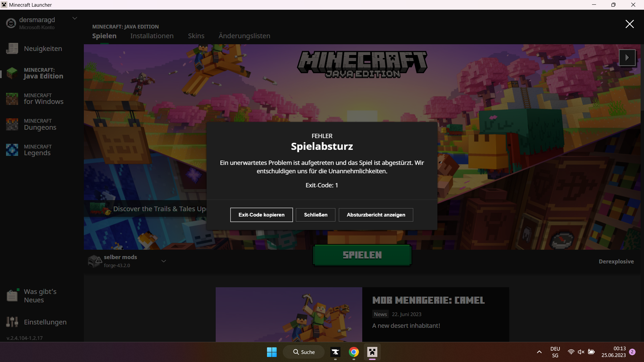The height and width of the screenshot is (362, 644).
Task: Open the Wi-Fi network tray icon
Action: click(x=571, y=352)
